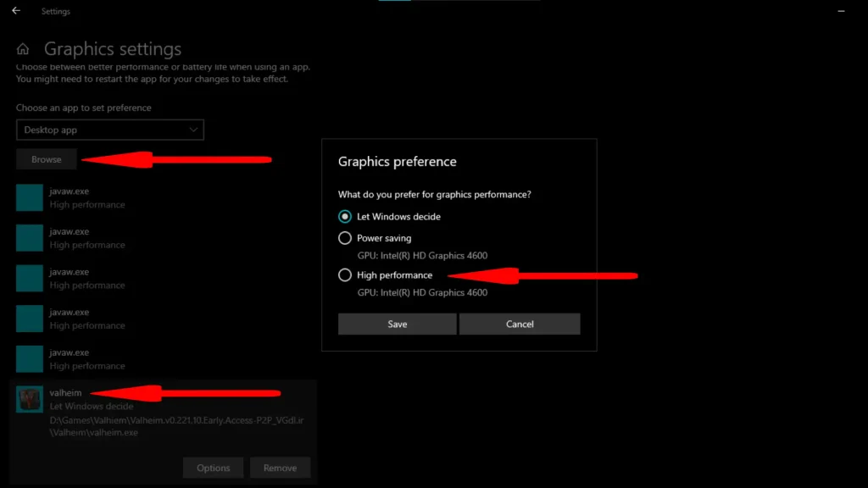Save the graphics preference

tap(398, 324)
